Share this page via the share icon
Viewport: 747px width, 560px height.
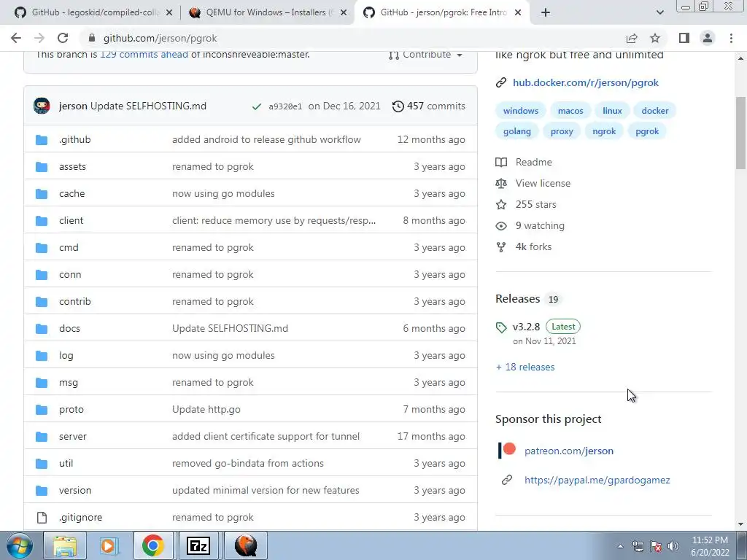click(x=632, y=38)
